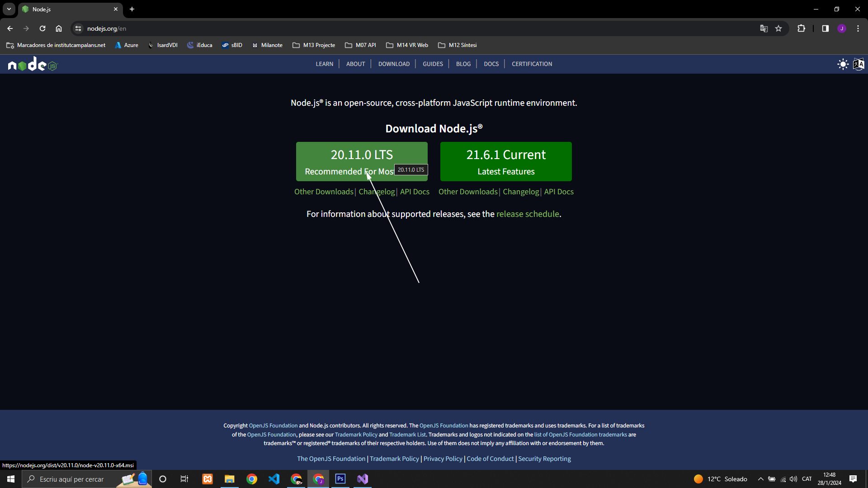Toggle the browser side panel
This screenshot has height=488, width=868.
825,28
